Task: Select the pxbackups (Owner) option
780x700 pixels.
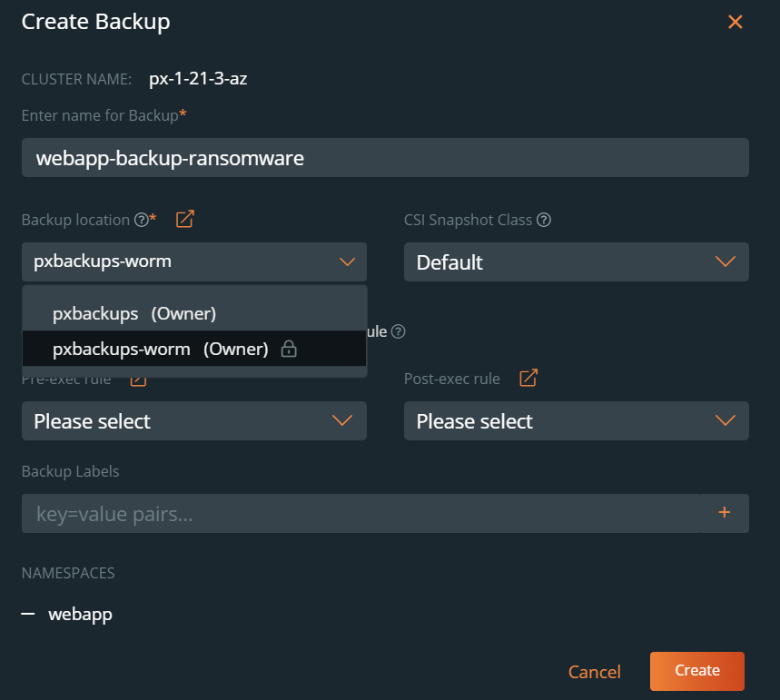Action: point(134,313)
